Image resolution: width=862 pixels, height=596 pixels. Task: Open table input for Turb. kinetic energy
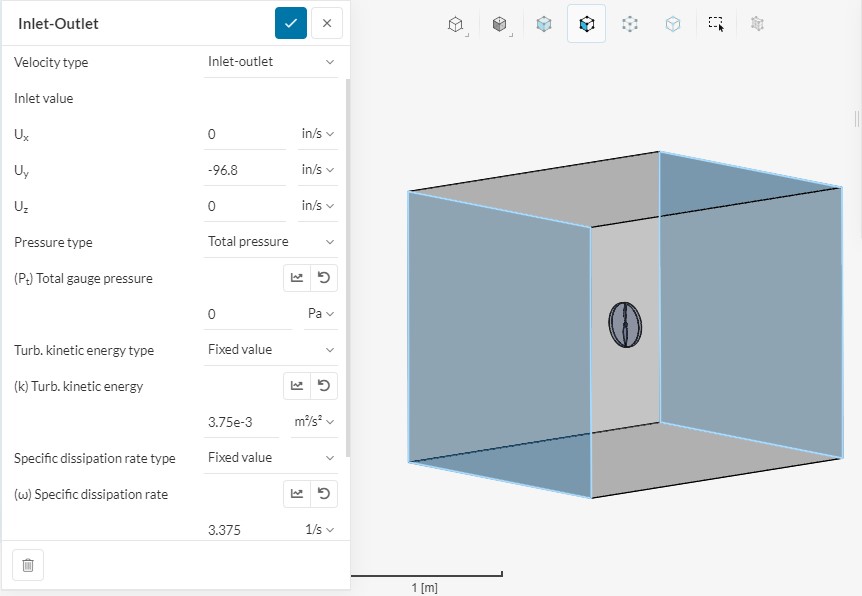tap(297, 385)
